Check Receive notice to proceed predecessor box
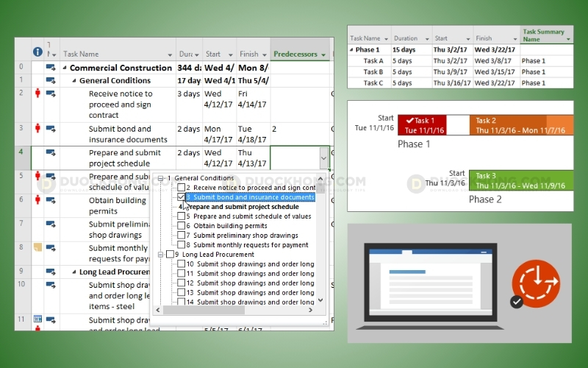This screenshot has height=368, width=588. [182, 188]
